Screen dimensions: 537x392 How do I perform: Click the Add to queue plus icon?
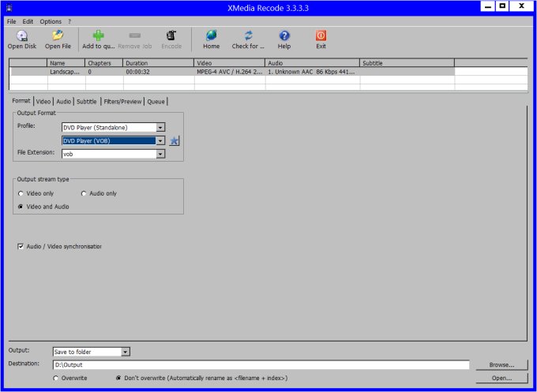(x=98, y=35)
